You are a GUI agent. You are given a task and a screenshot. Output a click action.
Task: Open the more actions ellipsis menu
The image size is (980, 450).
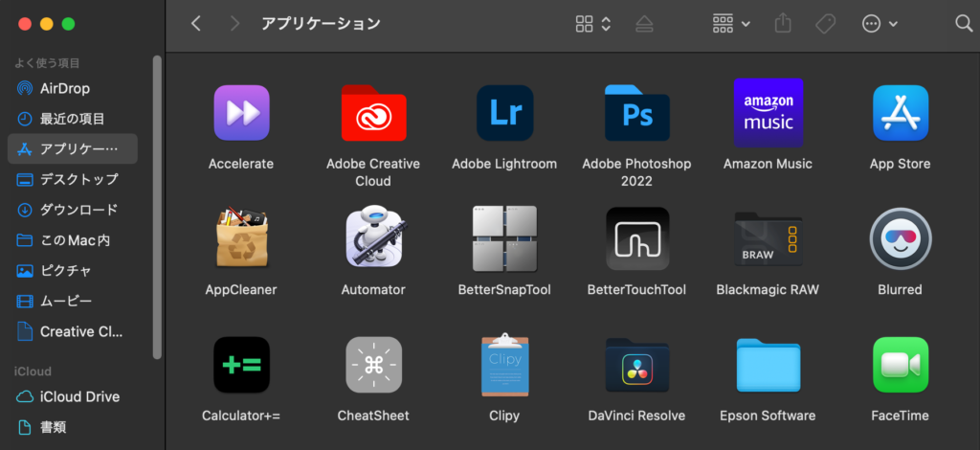[880, 24]
